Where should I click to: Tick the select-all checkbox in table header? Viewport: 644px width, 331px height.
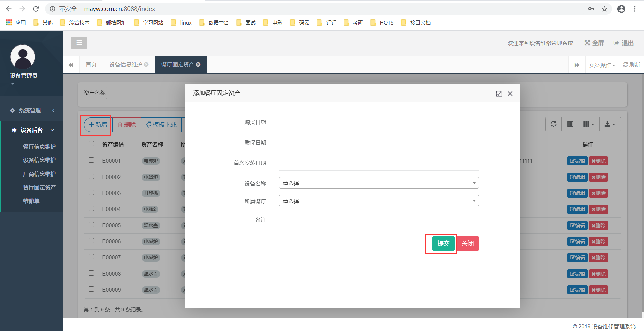point(91,144)
